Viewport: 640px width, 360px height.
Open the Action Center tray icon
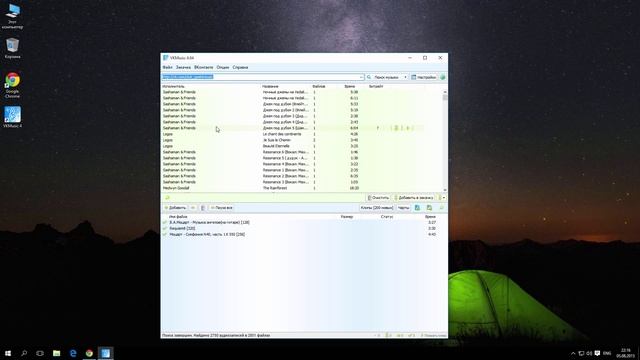[x=598, y=353]
